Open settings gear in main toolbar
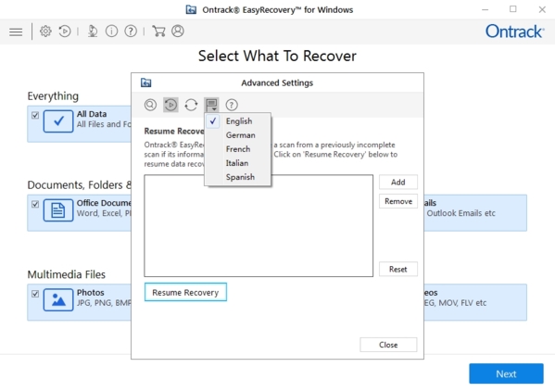The width and height of the screenshot is (555, 392). click(45, 32)
